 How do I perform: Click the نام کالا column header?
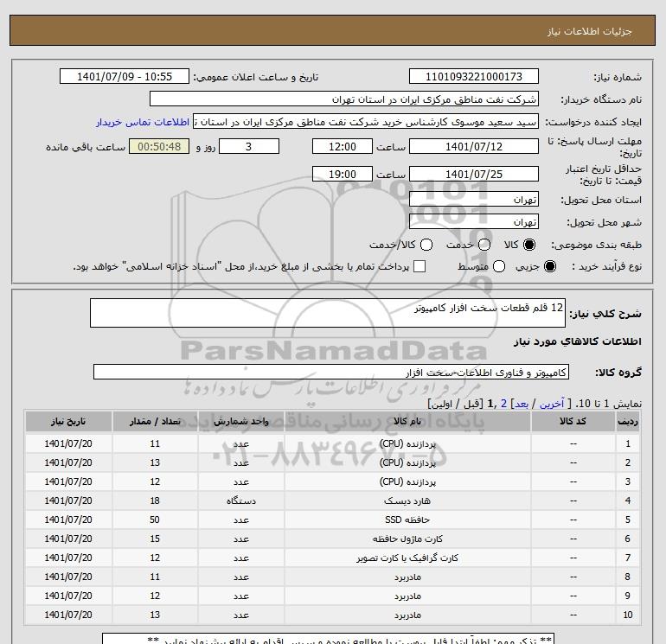pyautogui.click(x=407, y=421)
